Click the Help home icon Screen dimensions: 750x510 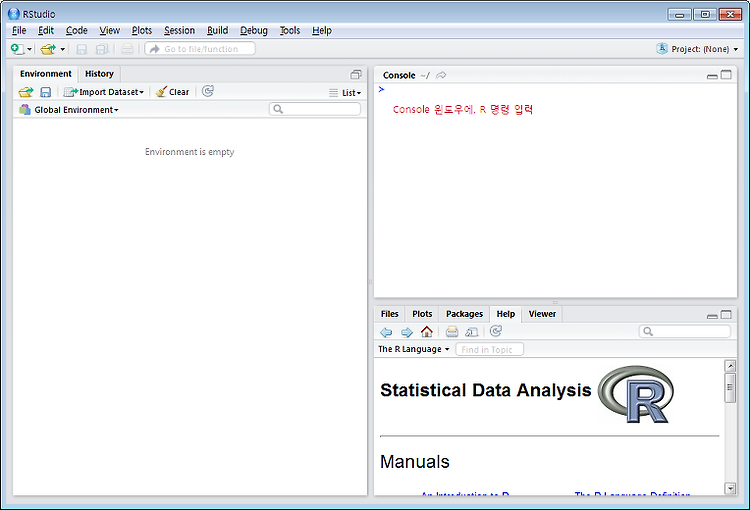point(427,331)
